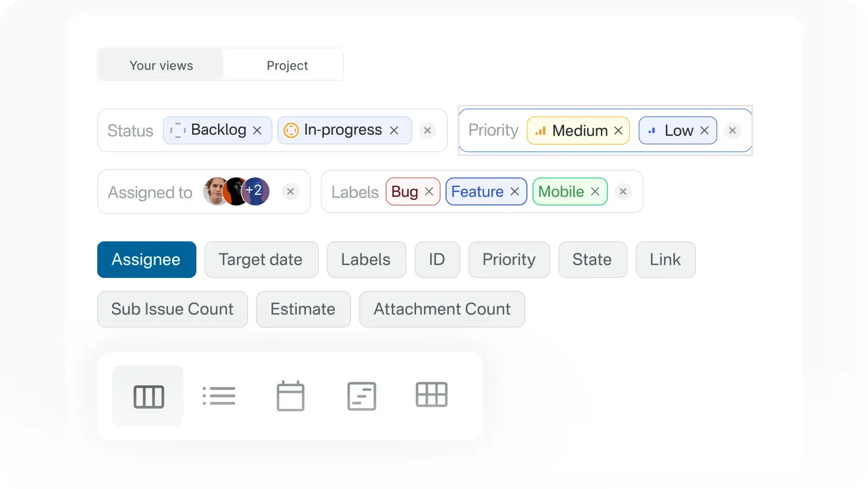Click the In-progress status circle icon
The image size is (868, 489).
291,130
